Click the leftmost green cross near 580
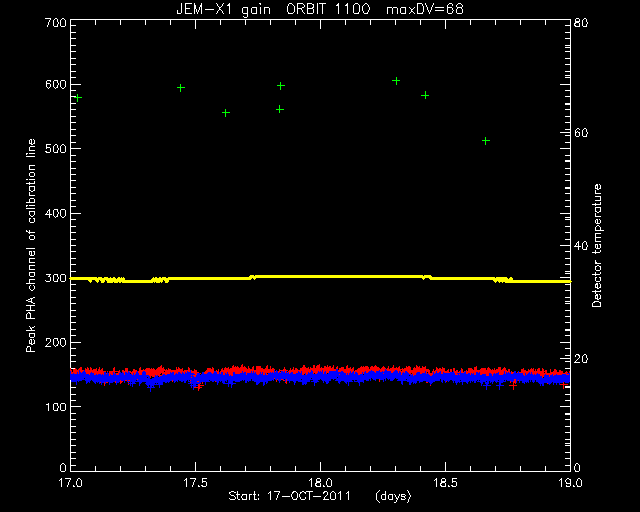The width and height of the screenshot is (640, 512). point(78,98)
